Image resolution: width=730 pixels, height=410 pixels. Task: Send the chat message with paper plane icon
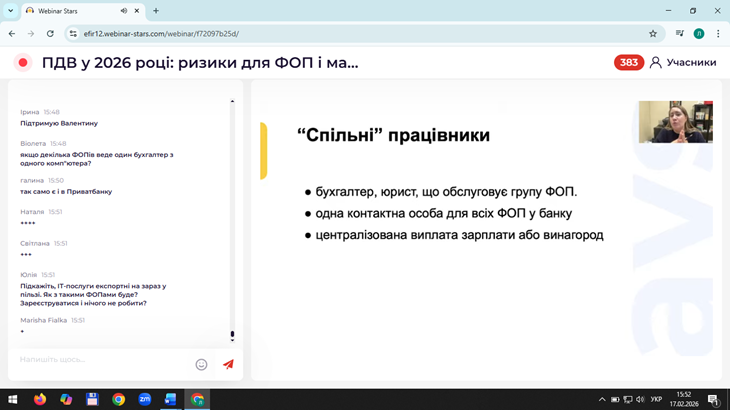228,364
